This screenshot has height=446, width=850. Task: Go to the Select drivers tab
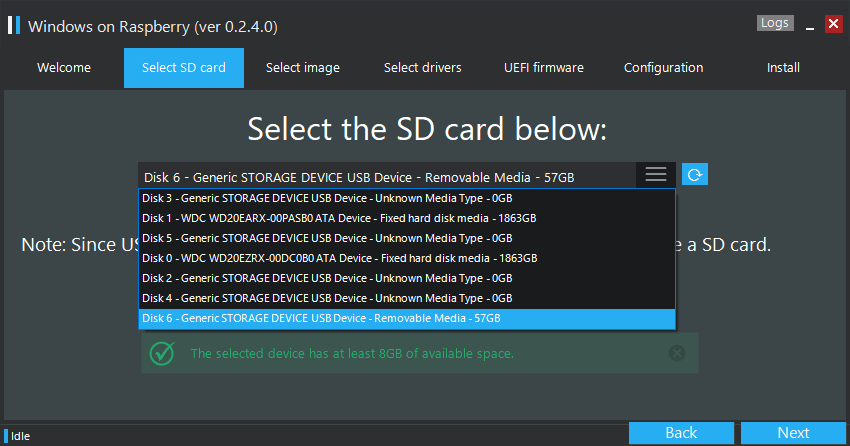coord(423,68)
